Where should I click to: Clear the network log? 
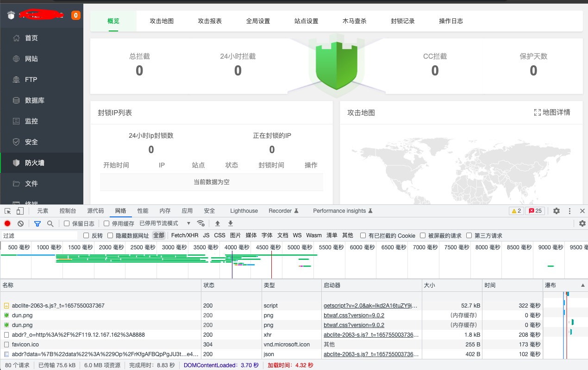pos(20,223)
